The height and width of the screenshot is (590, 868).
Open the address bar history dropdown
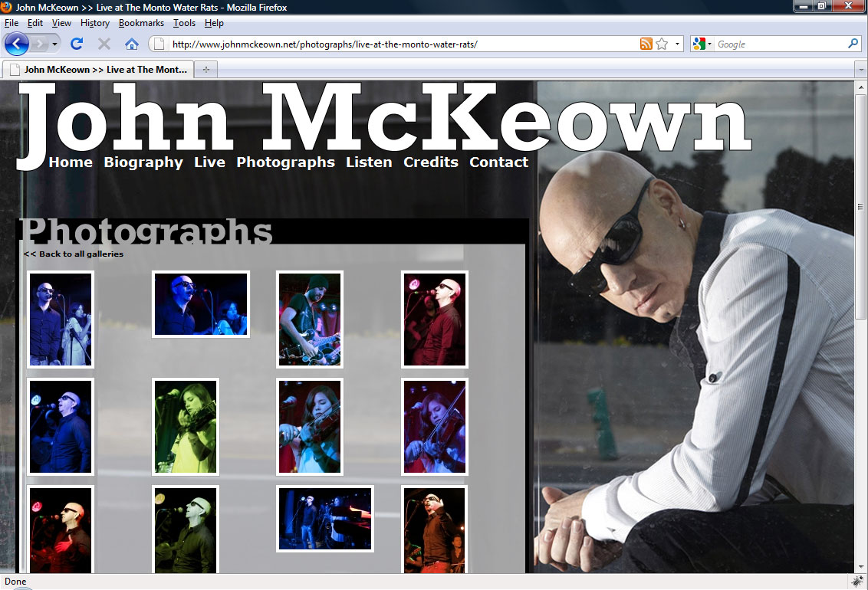(677, 44)
